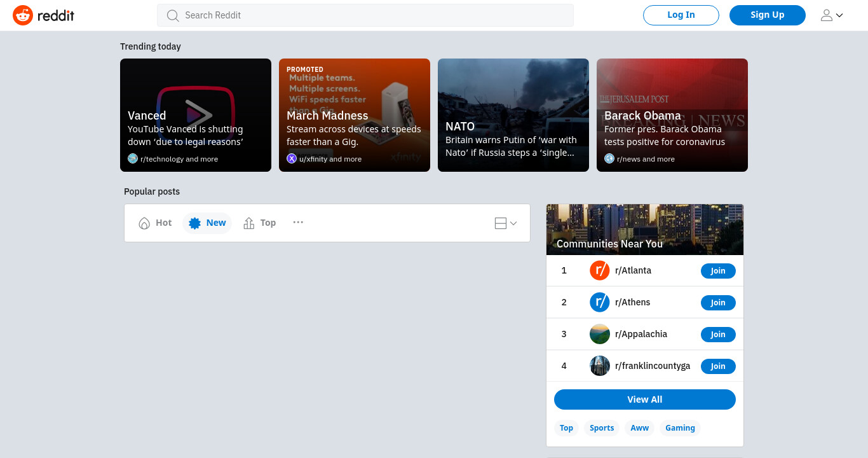Click the u/xfinity avatar icon
868x458 pixels.
coord(292,158)
